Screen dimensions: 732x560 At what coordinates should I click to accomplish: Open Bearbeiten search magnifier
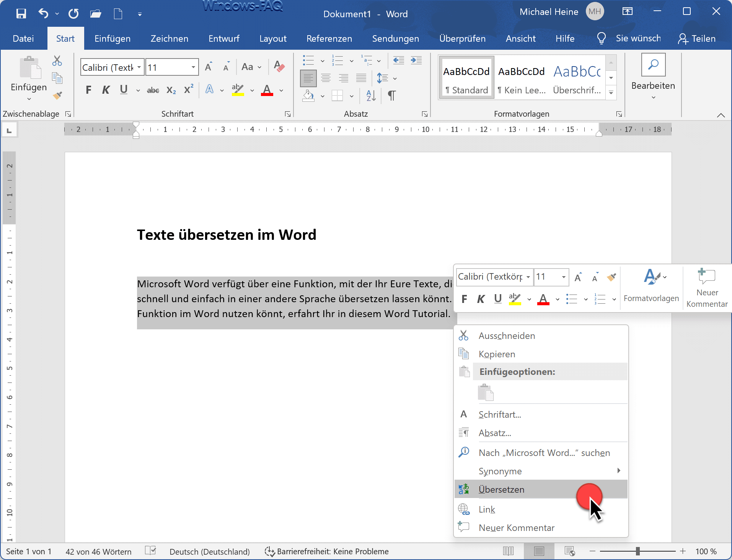tap(653, 65)
